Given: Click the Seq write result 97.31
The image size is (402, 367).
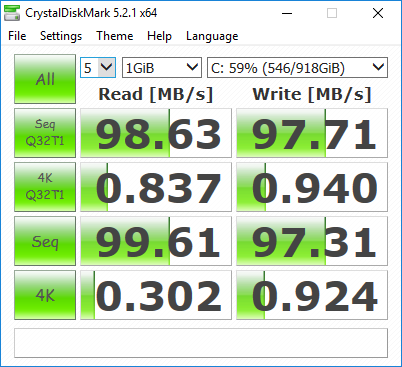Looking at the screenshot, I should coord(312,241).
